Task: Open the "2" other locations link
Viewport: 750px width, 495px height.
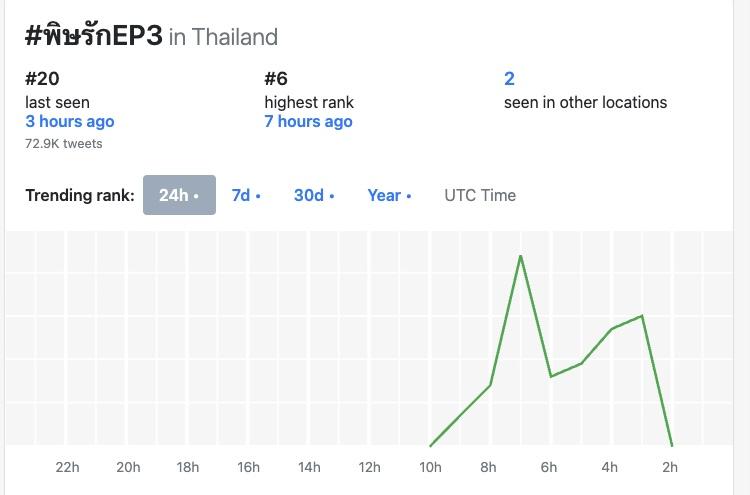Action: (x=509, y=79)
